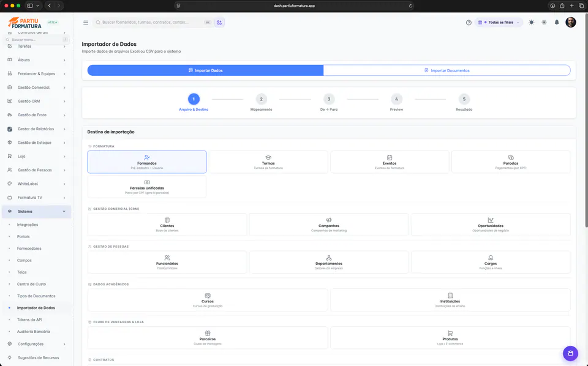588x366 pixels.
Task: Open Centro de Custo submenu item
Action: (31, 285)
